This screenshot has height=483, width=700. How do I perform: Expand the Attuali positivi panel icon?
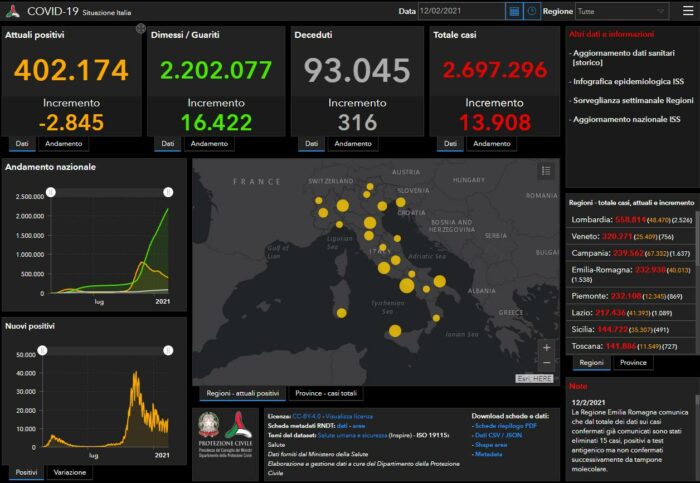(x=141, y=29)
